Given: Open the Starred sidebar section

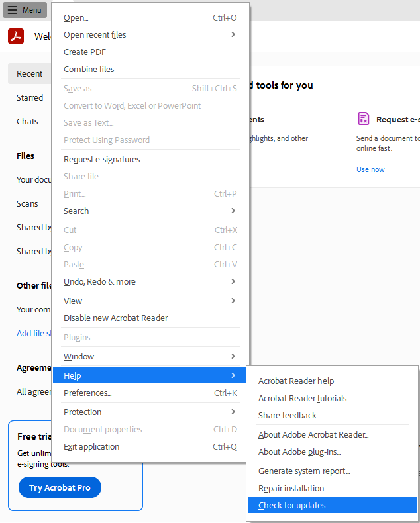Looking at the screenshot, I should 30,98.
